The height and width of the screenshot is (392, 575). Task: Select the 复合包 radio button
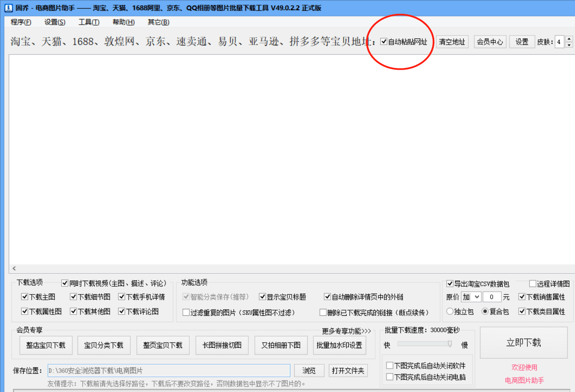point(485,311)
